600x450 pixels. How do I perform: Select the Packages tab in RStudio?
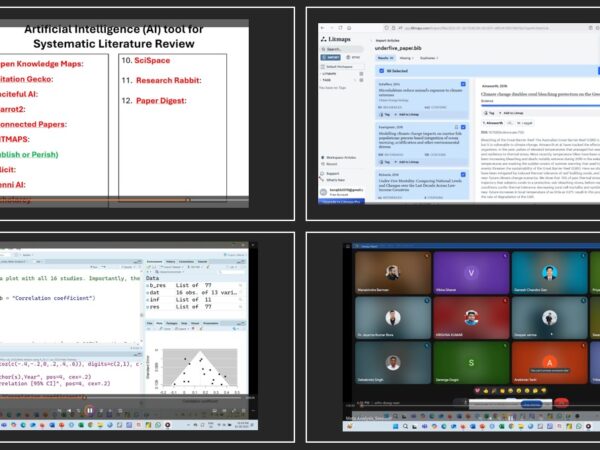coord(171,323)
